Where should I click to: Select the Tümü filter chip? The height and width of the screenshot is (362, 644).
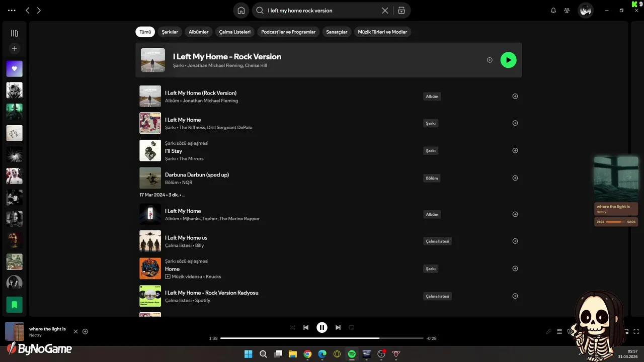tap(145, 32)
